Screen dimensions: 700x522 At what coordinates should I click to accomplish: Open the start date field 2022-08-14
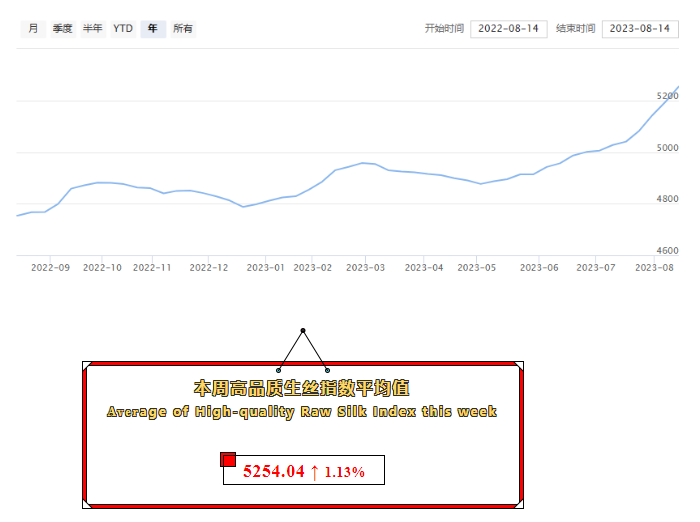point(508,29)
